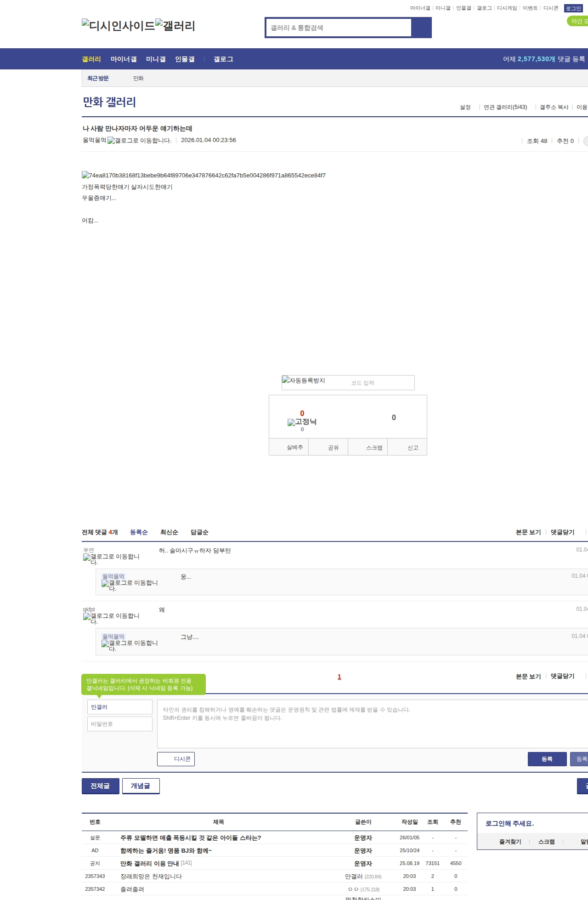Collapse comments with 댓글닫기 above the comment list

pos(562,532)
